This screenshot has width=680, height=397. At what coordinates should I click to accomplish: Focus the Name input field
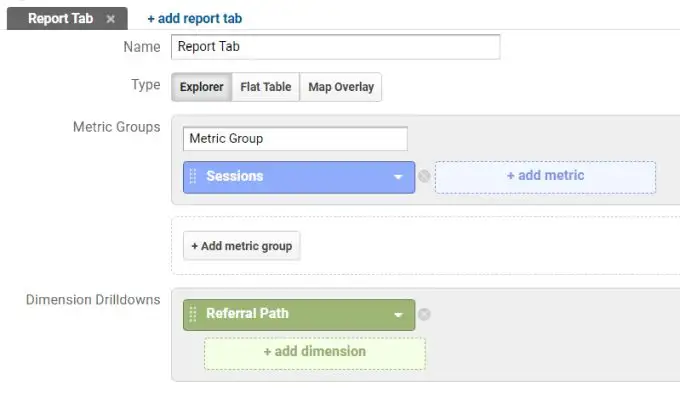pos(335,47)
